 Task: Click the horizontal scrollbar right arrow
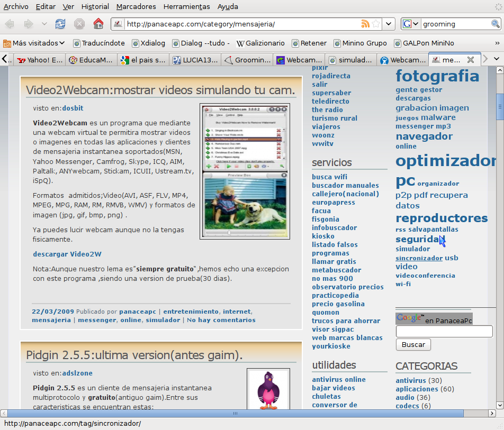(492, 413)
